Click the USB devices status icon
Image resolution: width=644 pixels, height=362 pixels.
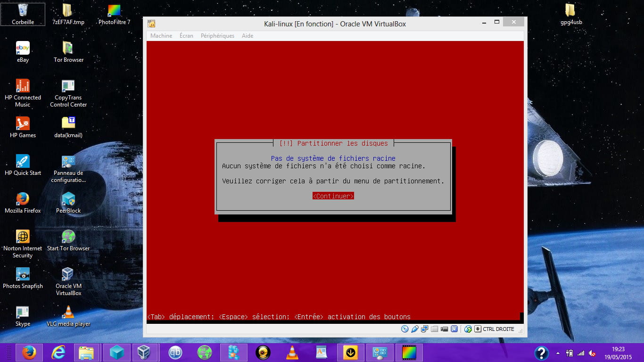(415, 329)
